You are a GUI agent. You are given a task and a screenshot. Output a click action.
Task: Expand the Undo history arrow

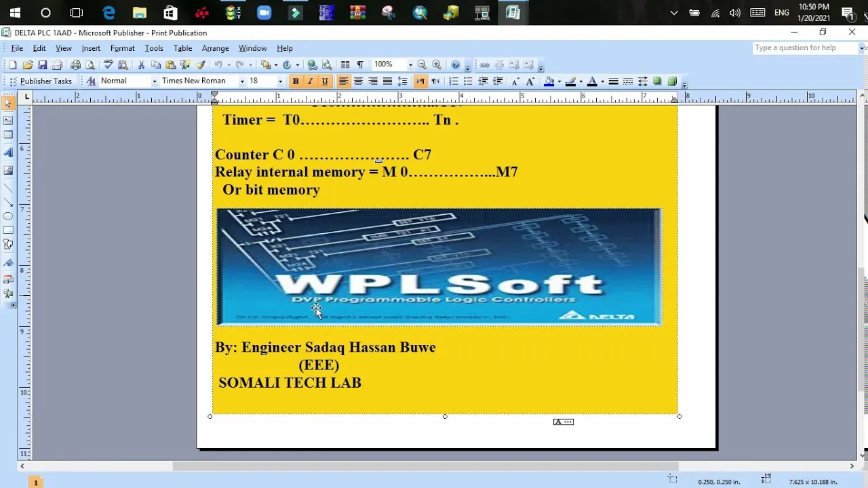coord(229,65)
